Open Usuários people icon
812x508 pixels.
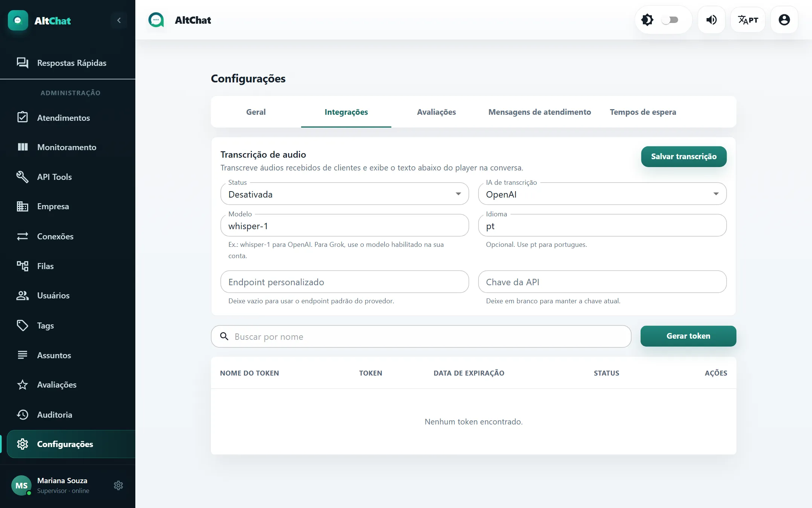23,295
